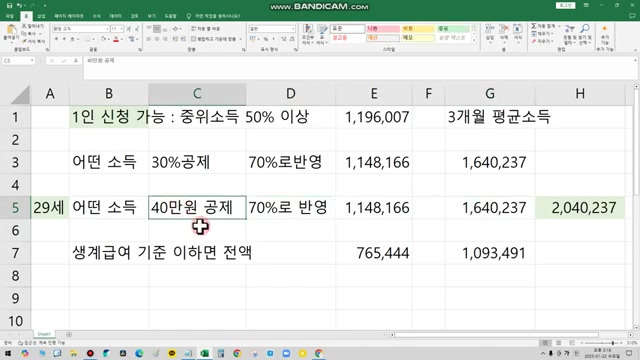
Task: Click the Save icon in quick access toolbar
Action: (x=9, y=6)
